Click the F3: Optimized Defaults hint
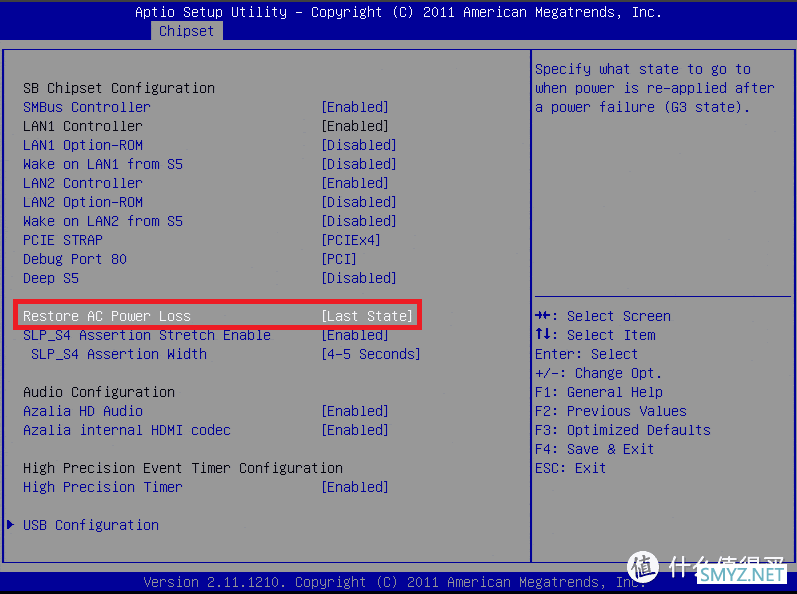Screen dimensions: 797x594 click(623, 430)
